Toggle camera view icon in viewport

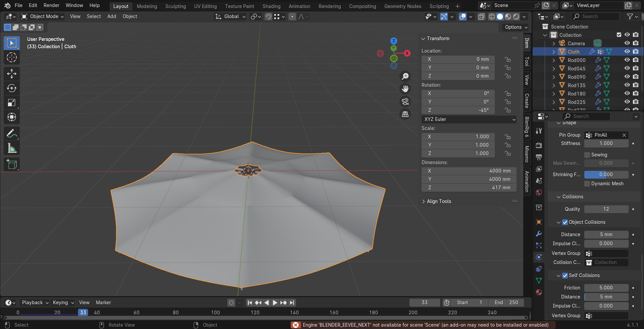click(x=405, y=102)
